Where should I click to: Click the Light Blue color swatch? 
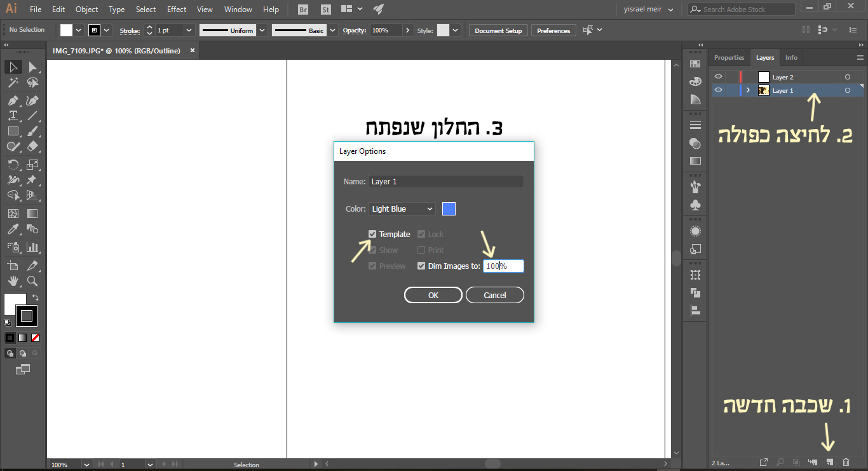tap(449, 208)
